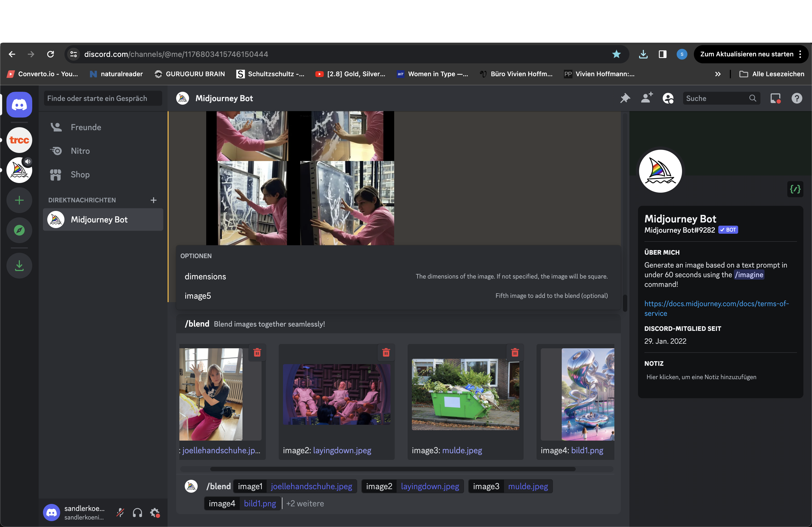
Task: Click the image1 joellehandschuhe.jpeg parameter chip
Action: (295, 486)
